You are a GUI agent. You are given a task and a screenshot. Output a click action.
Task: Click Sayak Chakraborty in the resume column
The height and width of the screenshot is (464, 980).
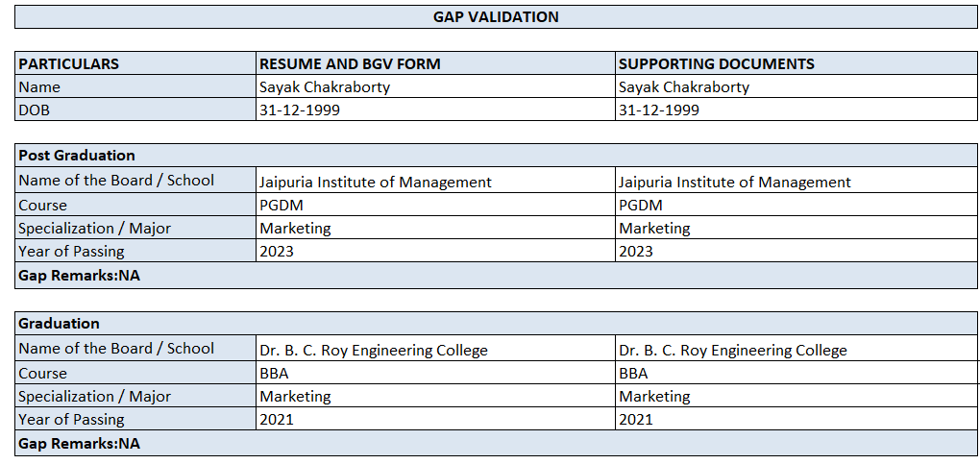click(325, 86)
